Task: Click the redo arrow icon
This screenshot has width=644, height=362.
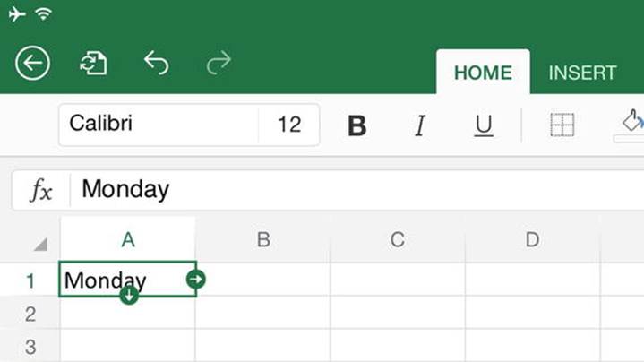Action: [x=219, y=63]
